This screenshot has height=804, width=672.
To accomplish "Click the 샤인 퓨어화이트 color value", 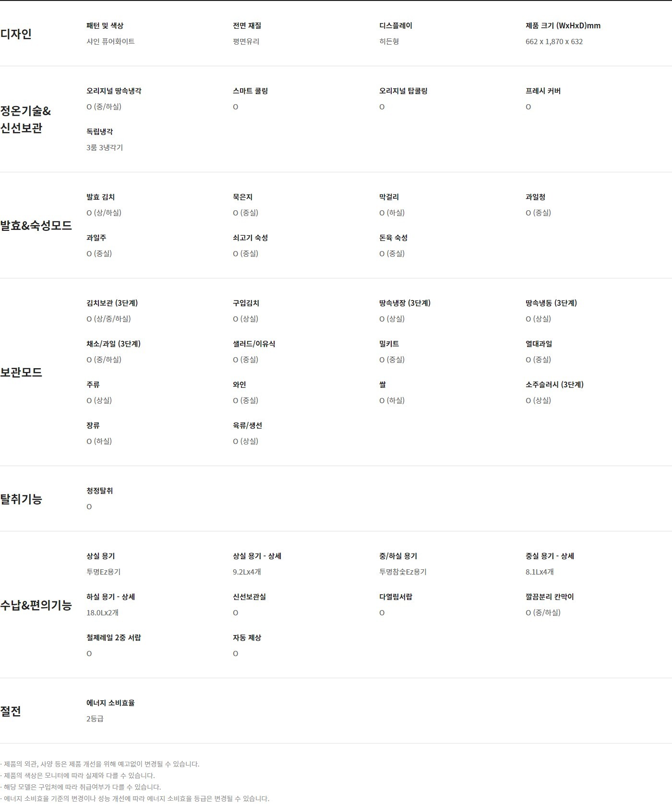I will point(110,41).
